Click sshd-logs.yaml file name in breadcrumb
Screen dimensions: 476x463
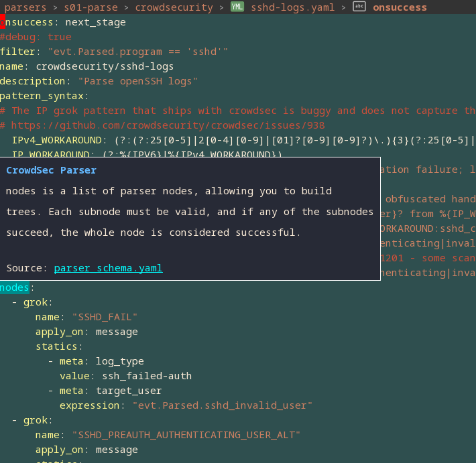click(292, 7)
